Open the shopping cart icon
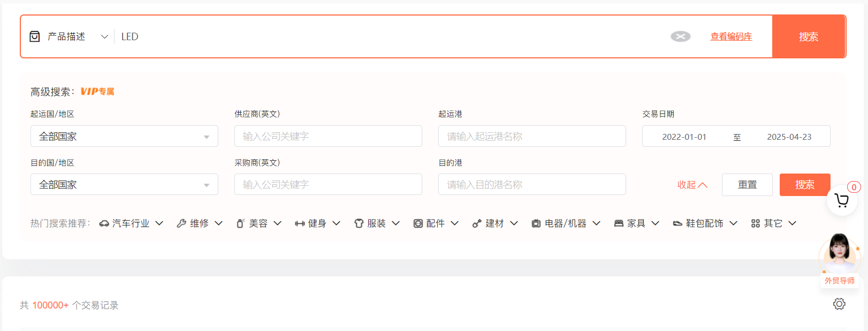Image resolution: width=868 pixels, height=331 pixels. click(842, 201)
